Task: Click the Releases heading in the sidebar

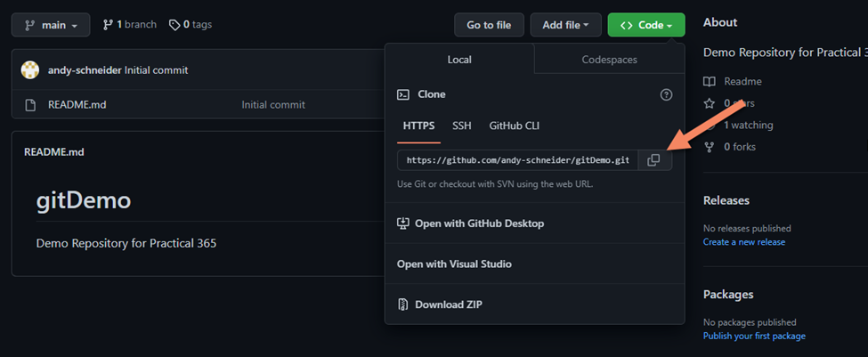Action: click(x=726, y=199)
